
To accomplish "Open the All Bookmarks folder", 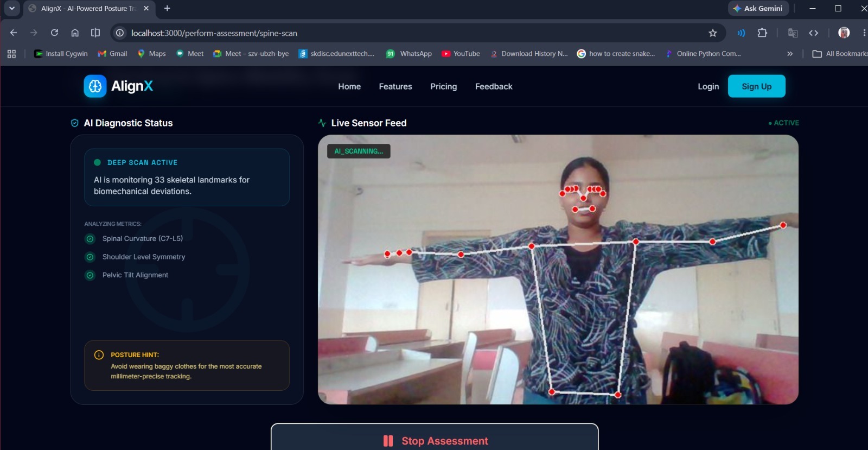I will (840, 54).
